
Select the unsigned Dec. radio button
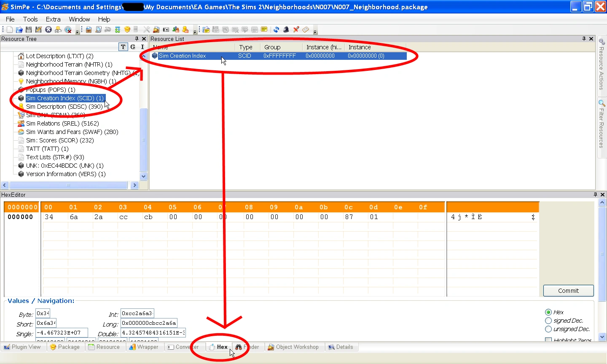click(548, 329)
